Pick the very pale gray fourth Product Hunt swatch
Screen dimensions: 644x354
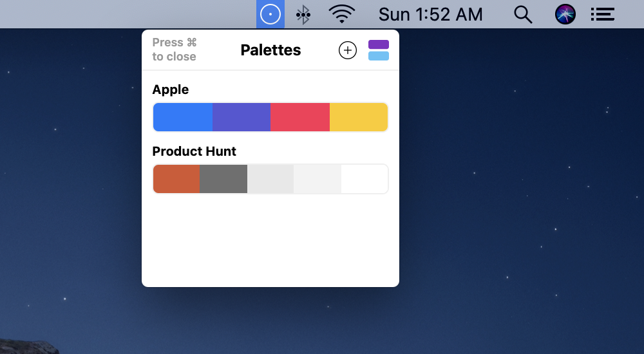click(x=317, y=179)
